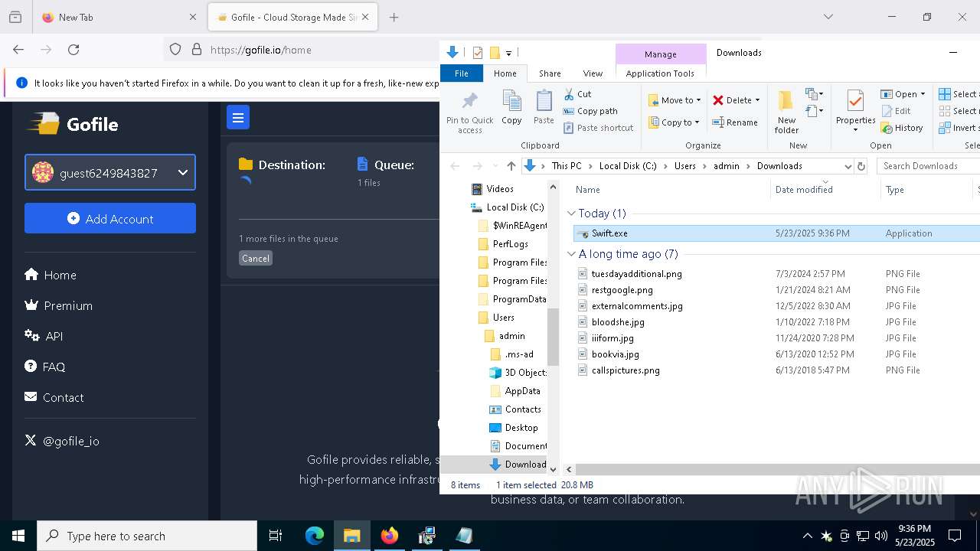Open the Application Tools tab
This screenshot has width=980, height=551.
coord(660,73)
